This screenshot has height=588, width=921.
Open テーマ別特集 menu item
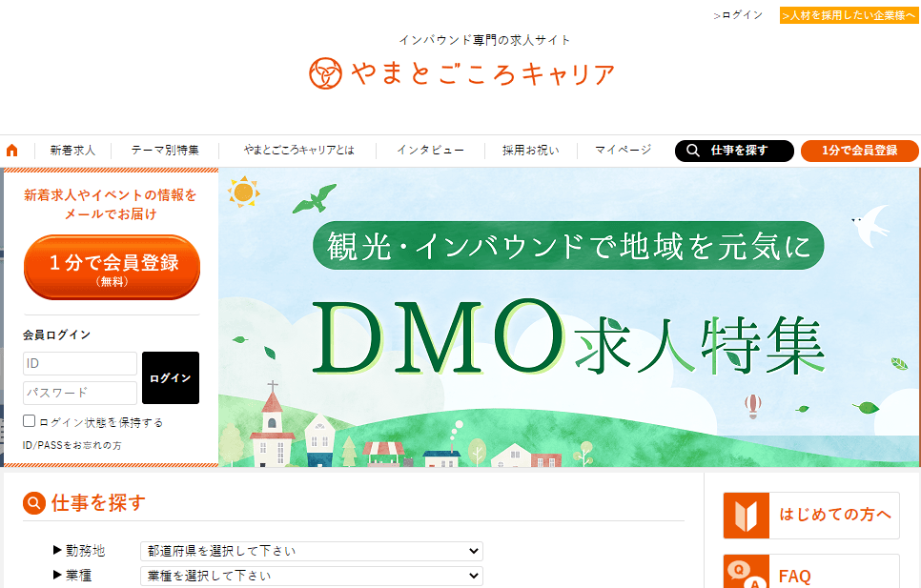(x=165, y=151)
